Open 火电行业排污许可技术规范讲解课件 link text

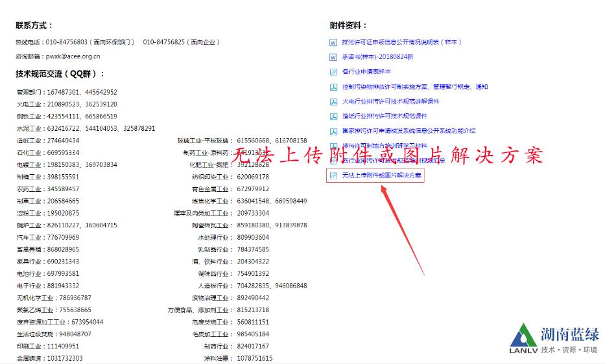pos(390,102)
